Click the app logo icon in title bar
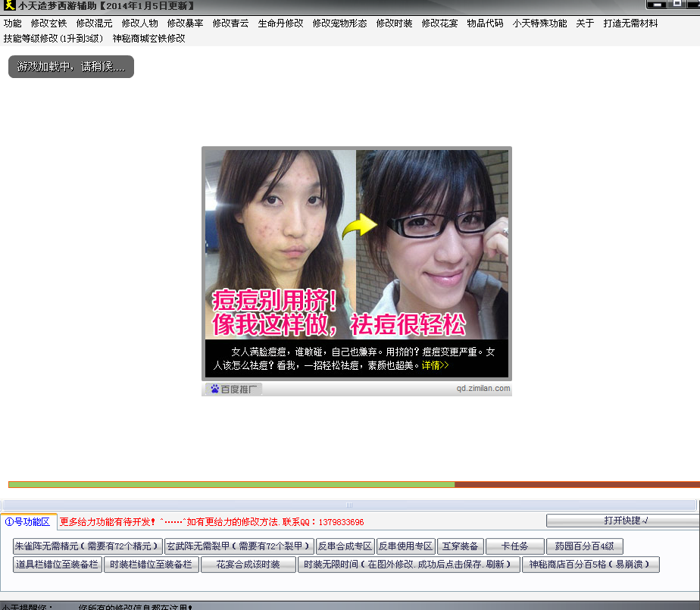Viewport: 700px width, 610px height. coord(9,5)
